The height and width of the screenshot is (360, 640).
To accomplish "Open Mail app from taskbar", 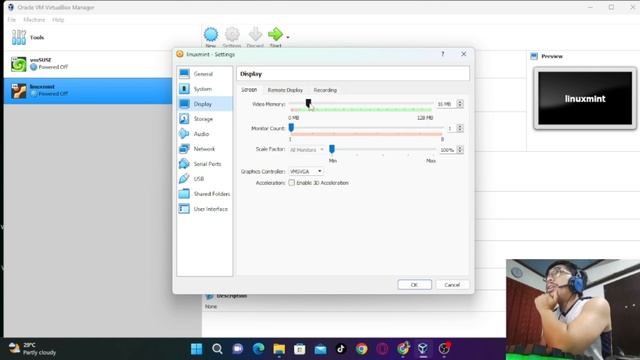I will (x=320, y=349).
